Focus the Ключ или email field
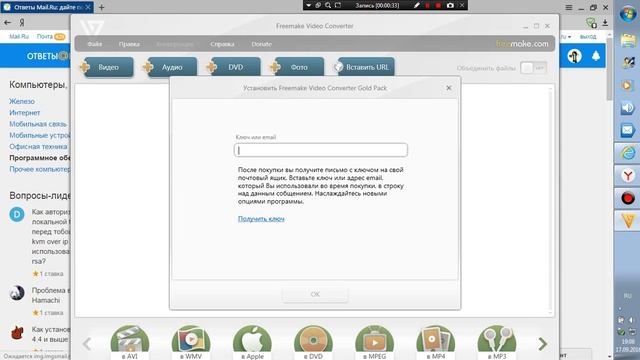Viewport: 640px width, 360px height. click(x=321, y=150)
